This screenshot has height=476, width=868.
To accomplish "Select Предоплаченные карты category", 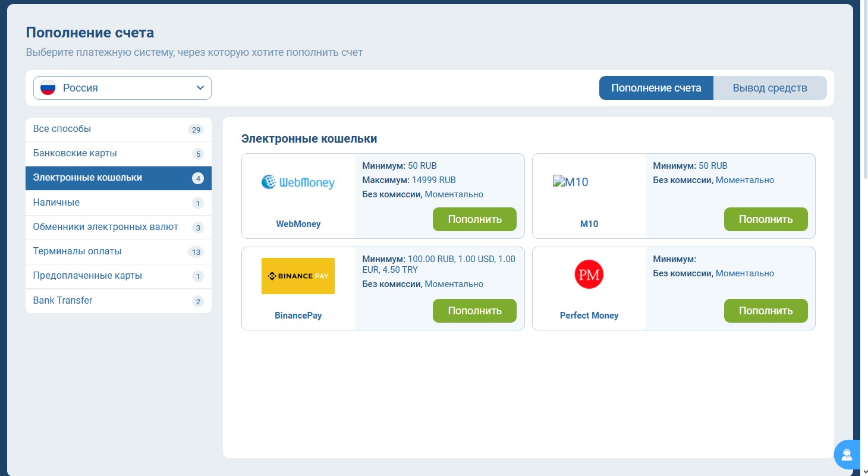I will [x=118, y=276].
